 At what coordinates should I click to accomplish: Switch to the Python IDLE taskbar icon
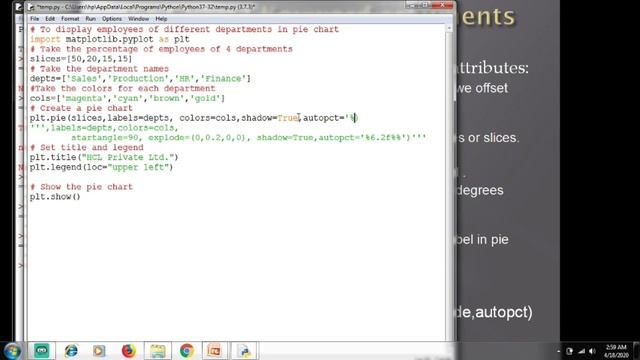click(x=244, y=351)
